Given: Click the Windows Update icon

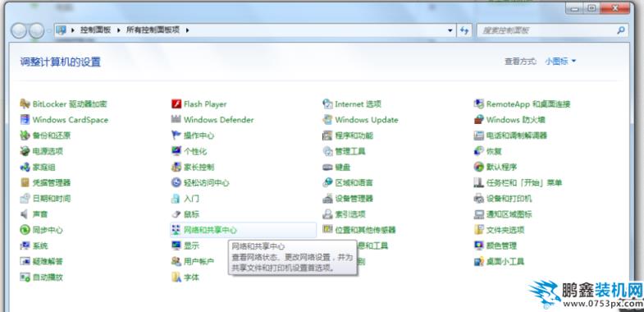Looking at the screenshot, I should 327,120.
